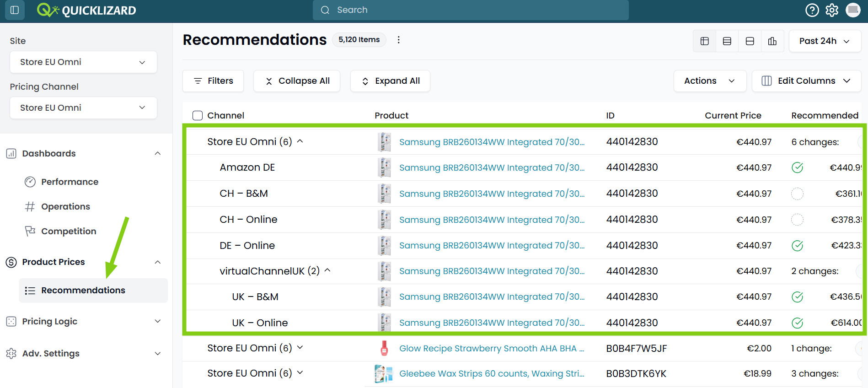Click the Filters button
Screen dimensions: 868x388
click(213, 81)
